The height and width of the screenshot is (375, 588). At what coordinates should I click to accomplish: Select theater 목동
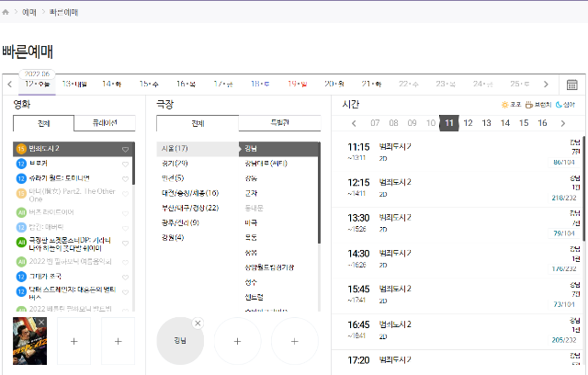click(277, 238)
